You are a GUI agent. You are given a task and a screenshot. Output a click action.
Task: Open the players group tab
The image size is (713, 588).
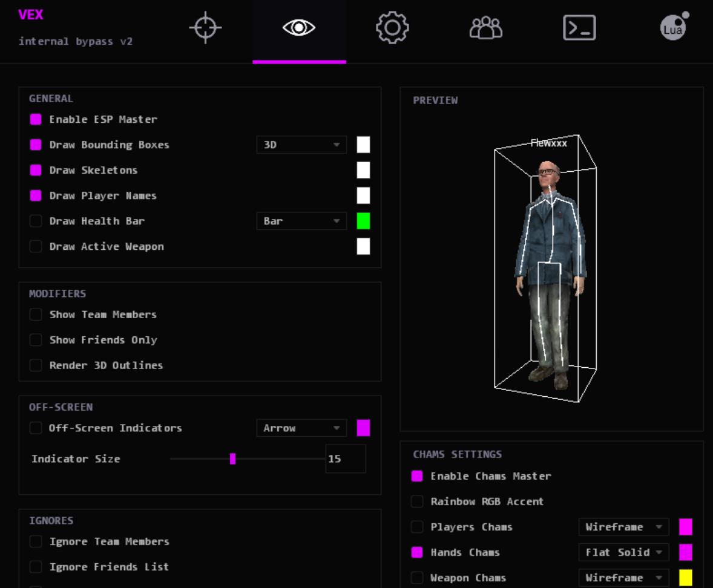(485, 28)
